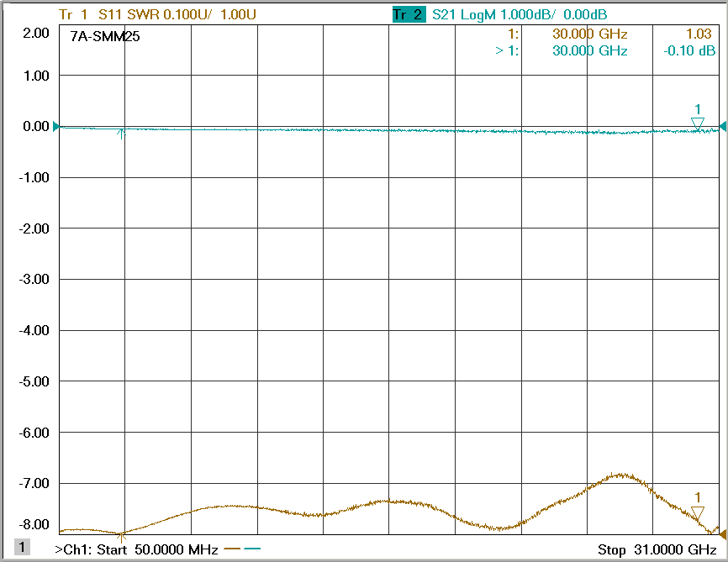Click the teal trace legend line
This screenshot has width=728, height=562.
252,550
